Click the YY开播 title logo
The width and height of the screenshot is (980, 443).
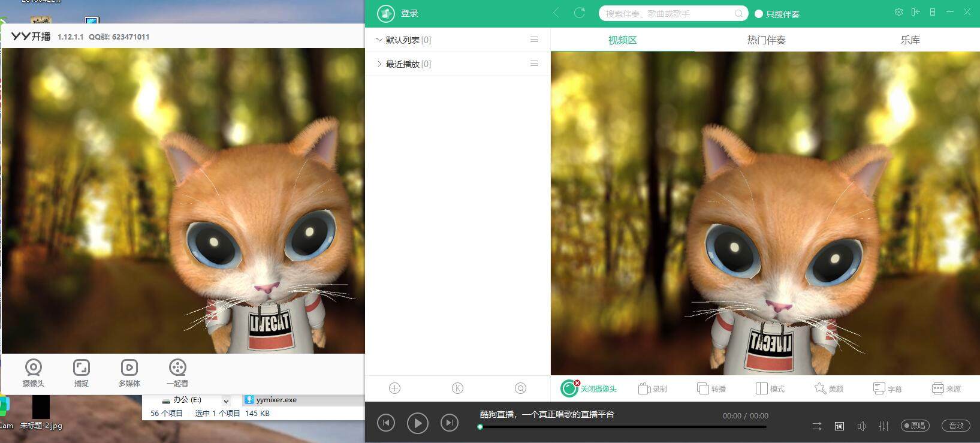(x=31, y=37)
